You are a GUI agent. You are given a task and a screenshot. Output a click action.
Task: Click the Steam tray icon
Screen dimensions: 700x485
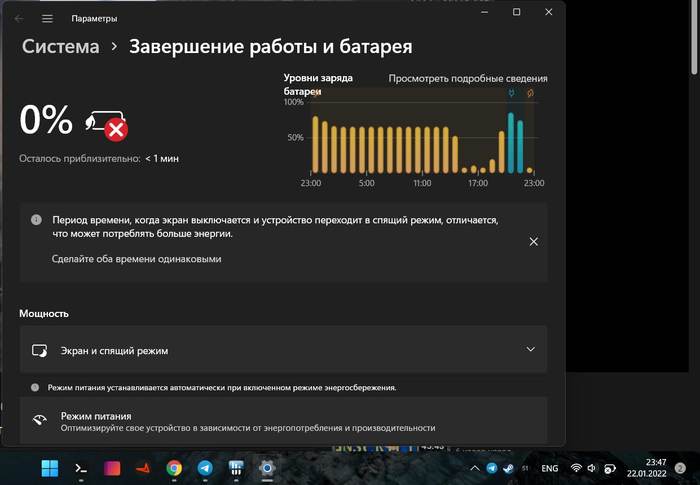[507, 468]
